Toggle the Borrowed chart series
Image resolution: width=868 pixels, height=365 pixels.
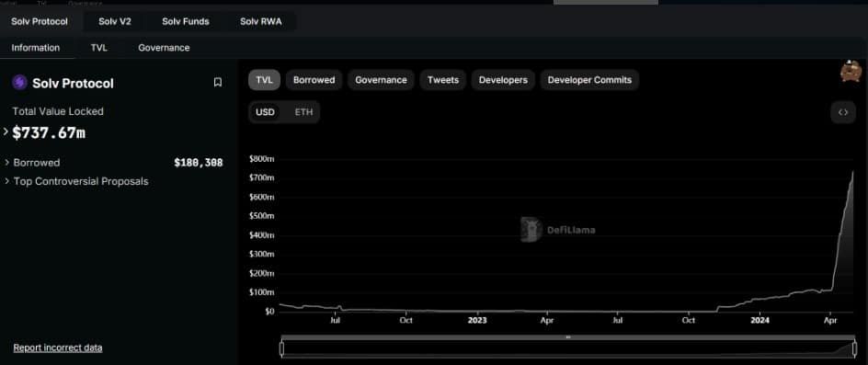314,80
